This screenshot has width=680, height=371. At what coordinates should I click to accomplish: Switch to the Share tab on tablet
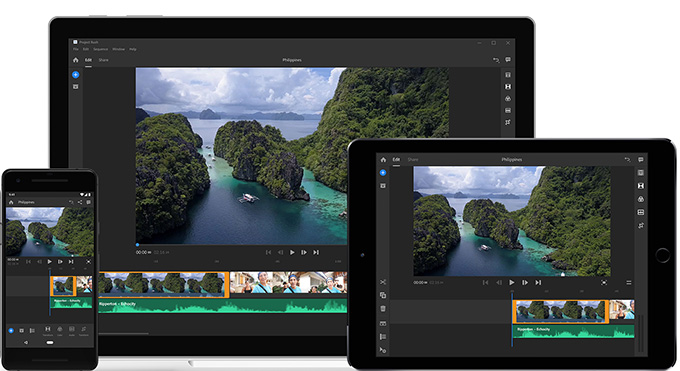click(x=413, y=160)
